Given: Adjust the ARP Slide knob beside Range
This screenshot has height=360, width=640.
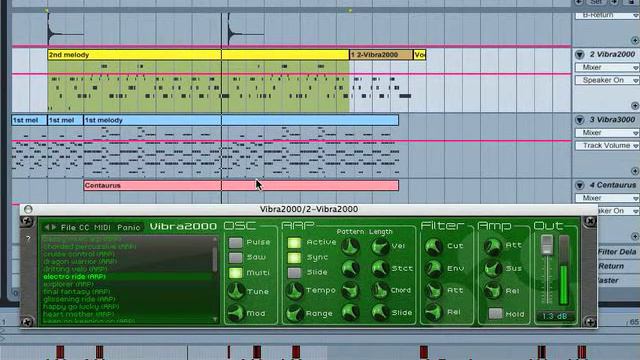Looking at the screenshot, I should pos(380,312).
